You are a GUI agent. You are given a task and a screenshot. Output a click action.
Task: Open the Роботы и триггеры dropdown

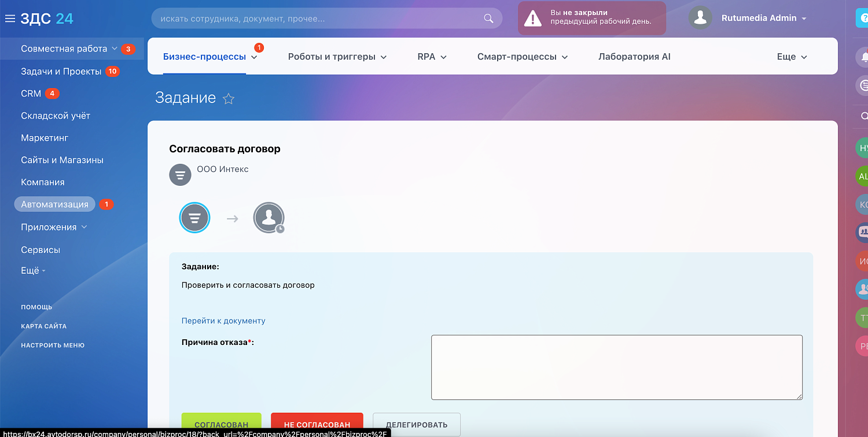(337, 56)
